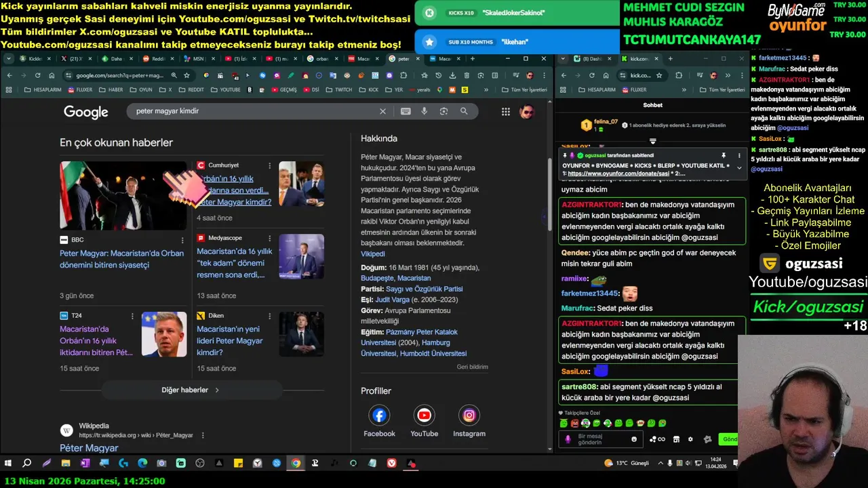Click the Gönder send button in chat
This screenshot has width=868, height=488.
click(729, 439)
